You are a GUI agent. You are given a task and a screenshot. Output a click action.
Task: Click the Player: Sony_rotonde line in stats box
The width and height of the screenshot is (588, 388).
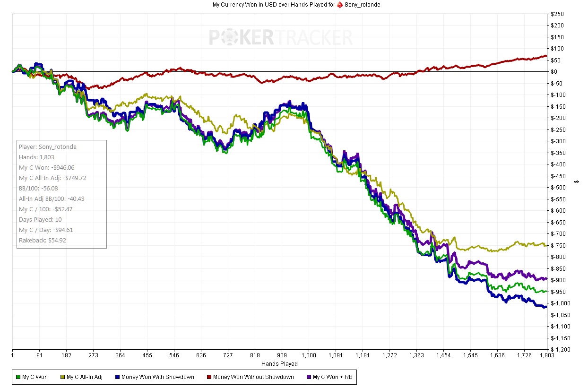pyautogui.click(x=47, y=147)
